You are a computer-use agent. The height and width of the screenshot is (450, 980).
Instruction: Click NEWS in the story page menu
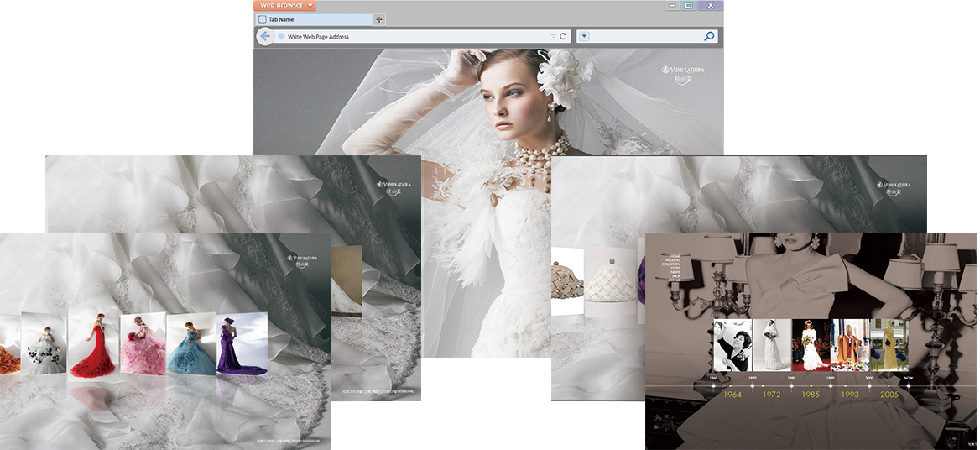[675, 273]
